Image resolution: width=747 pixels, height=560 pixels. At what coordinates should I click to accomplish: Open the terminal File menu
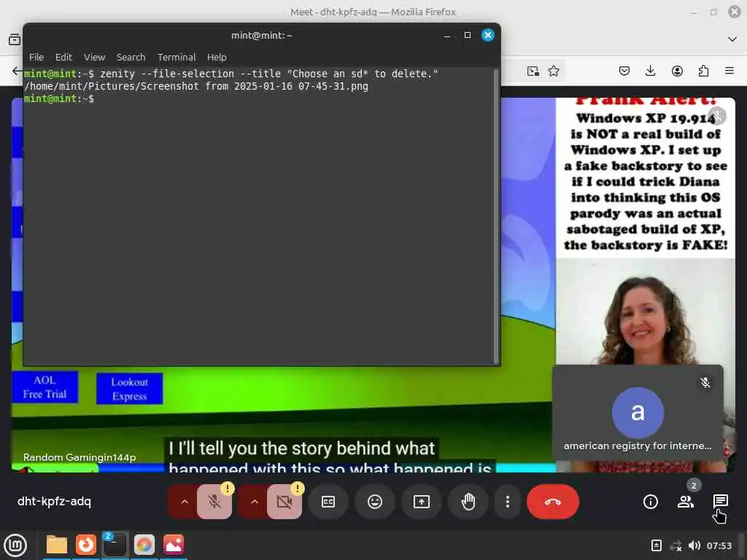[36, 57]
